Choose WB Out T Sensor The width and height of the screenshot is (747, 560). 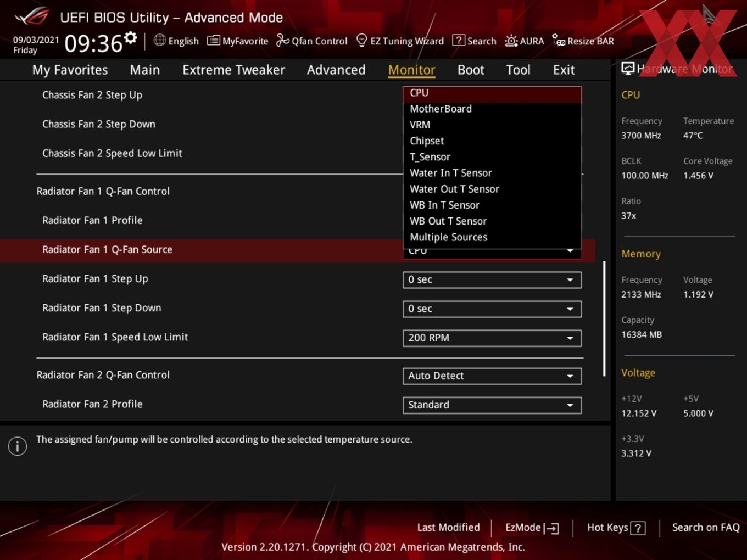492,221
